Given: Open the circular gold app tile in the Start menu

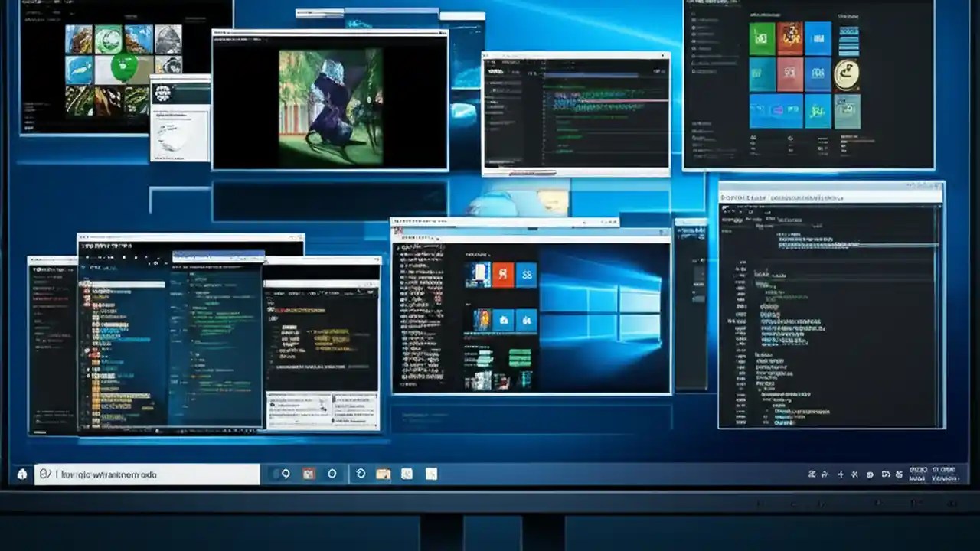Looking at the screenshot, I should [847, 74].
